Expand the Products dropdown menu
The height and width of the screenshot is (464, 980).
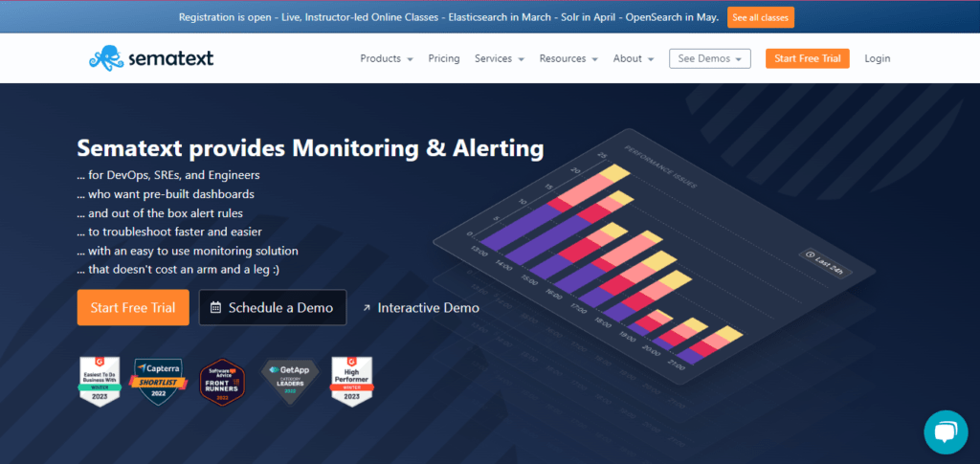[x=386, y=58]
